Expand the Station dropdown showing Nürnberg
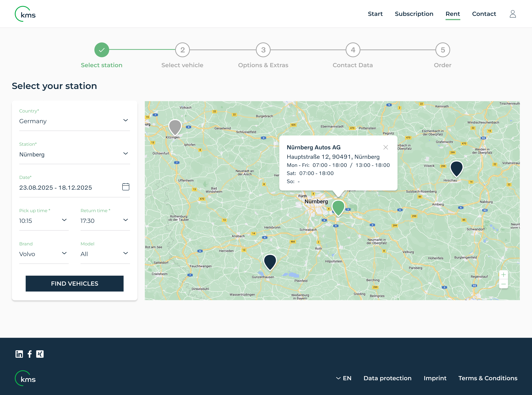532x395 pixels. tap(74, 154)
